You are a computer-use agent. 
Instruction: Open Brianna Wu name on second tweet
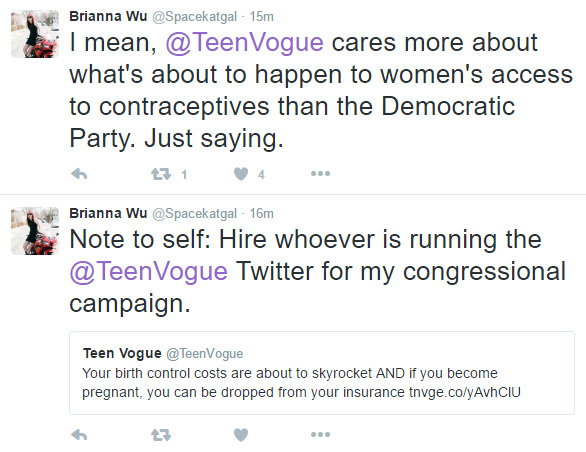108,213
